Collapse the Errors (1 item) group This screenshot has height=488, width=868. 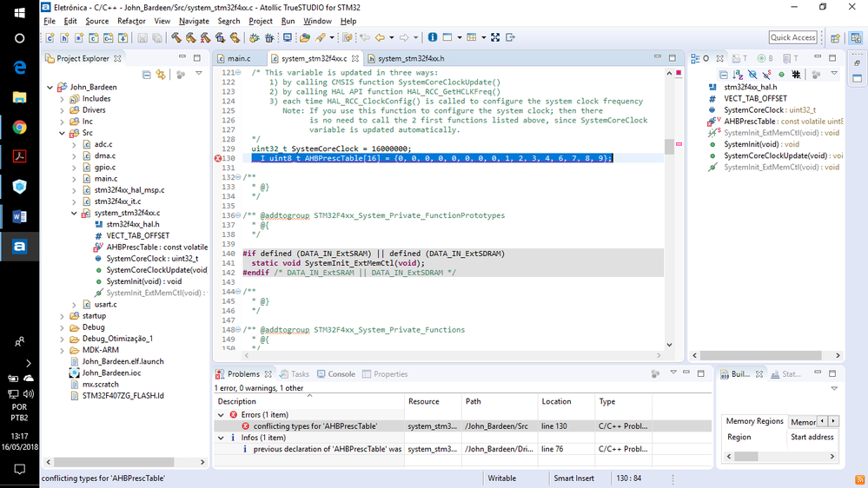221,415
